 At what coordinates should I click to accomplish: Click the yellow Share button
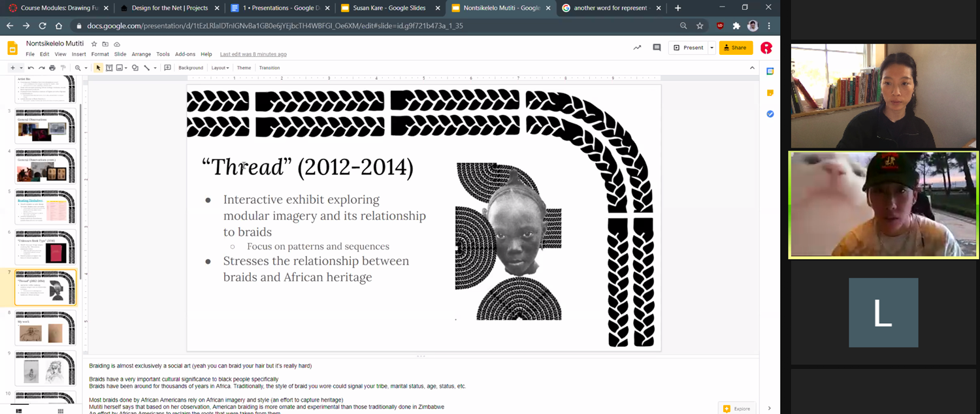pyautogui.click(x=736, y=48)
